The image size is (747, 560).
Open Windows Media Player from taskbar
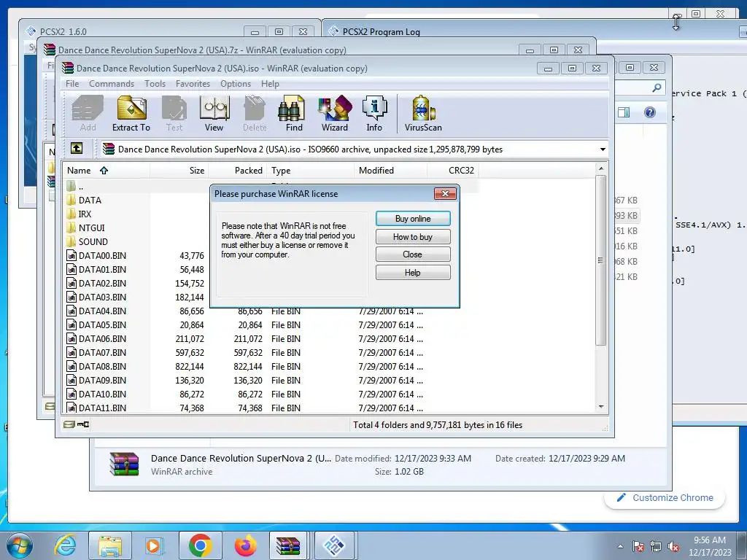(x=153, y=545)
